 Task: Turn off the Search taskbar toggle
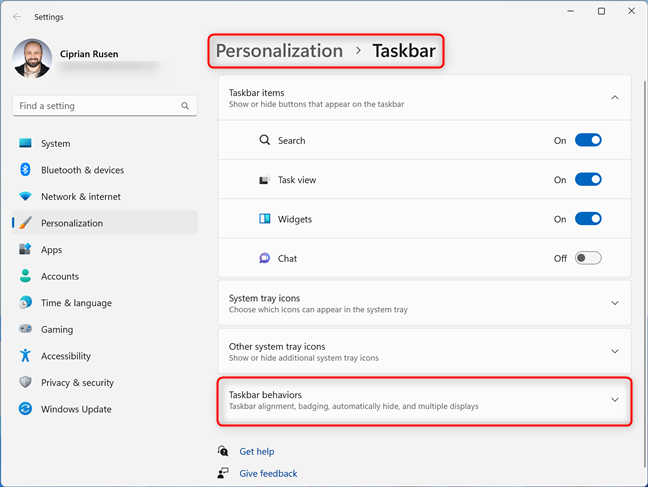pyautogui.click(x=588, y=140)
